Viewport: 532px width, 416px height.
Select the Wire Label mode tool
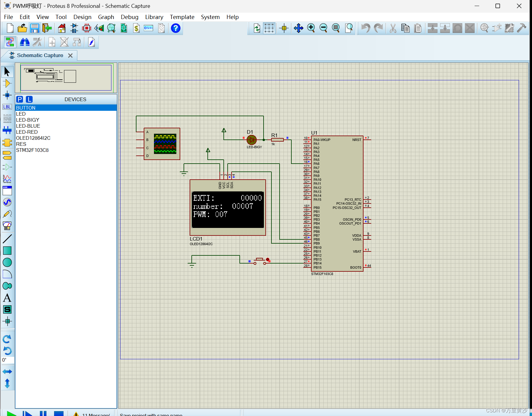pos(7,107)
